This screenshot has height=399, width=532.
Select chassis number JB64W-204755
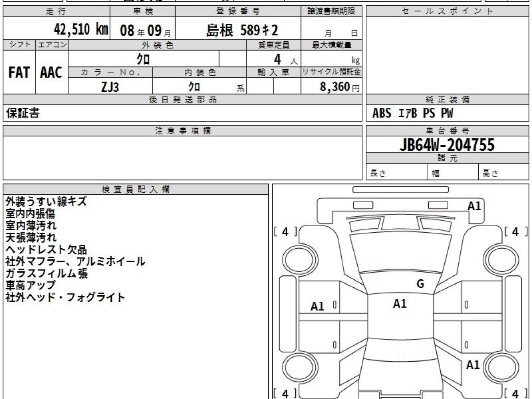pos(447,145)
